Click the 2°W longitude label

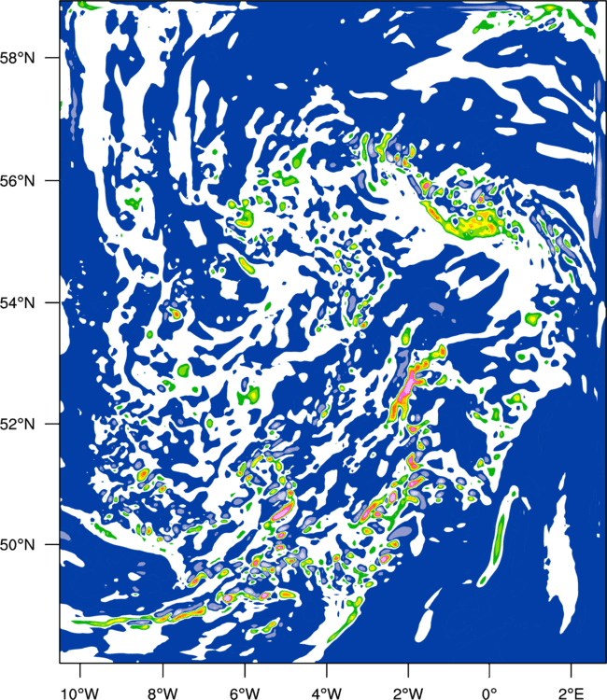(x=408, y=693)
